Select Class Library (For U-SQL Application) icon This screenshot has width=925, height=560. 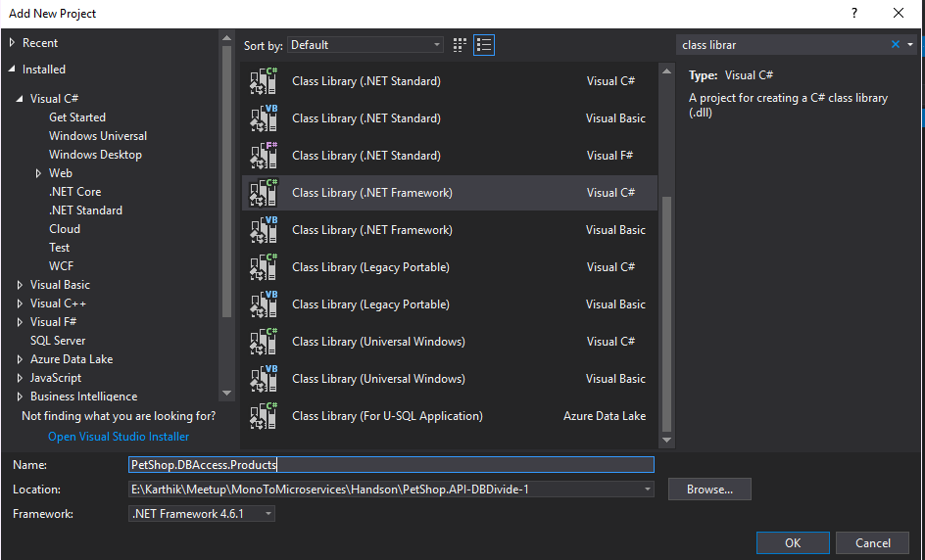(x=264, y=415)
